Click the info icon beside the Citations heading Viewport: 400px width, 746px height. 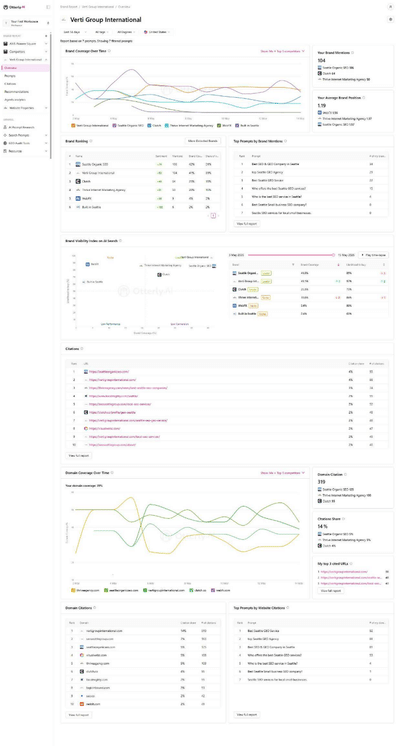pyautogui.click(x=82, y=349)
